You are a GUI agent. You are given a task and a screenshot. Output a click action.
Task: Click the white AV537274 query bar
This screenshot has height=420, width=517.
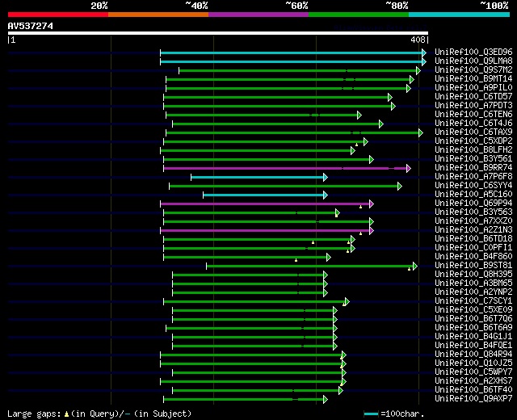click(218, 33)
